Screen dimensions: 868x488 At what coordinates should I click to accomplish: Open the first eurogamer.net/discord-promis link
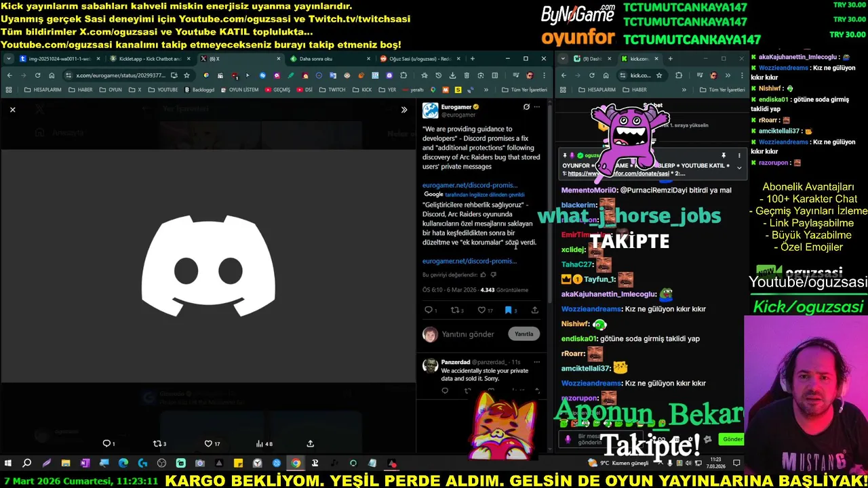(469, 185)
